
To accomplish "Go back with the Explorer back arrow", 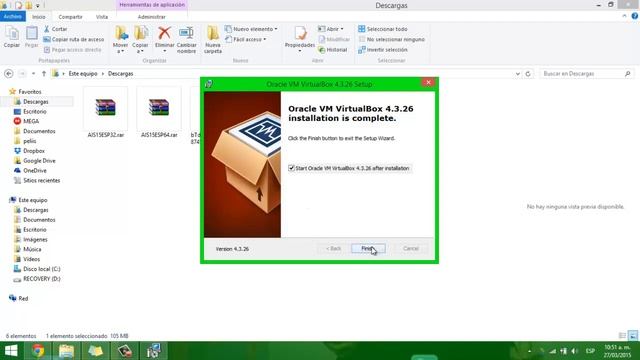I will click(9, 73).
